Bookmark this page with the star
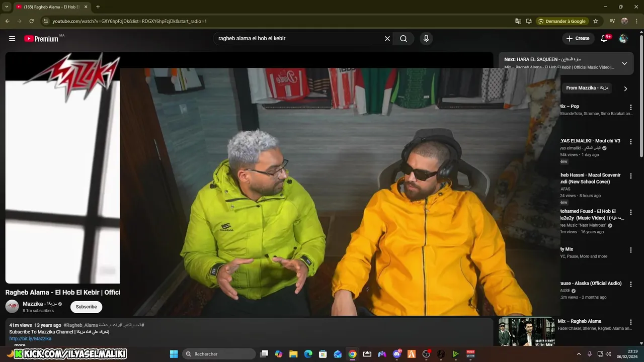This screenshot has width=644, height=362. pos(596,21)
